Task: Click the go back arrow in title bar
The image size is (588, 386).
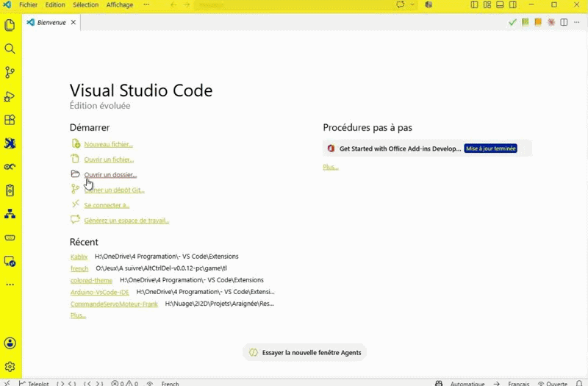Action: (173, 5)
